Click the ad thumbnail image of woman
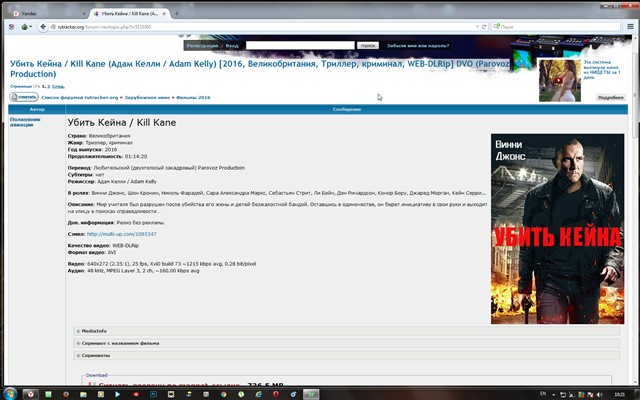The image size is (640, 400). 560,80
